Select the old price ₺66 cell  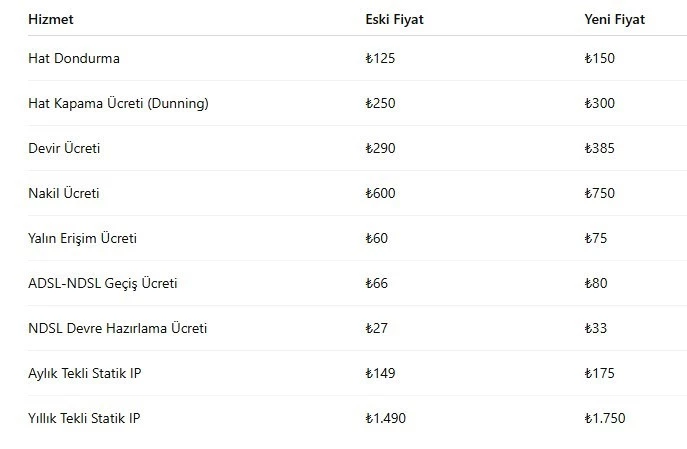[377, 283]
